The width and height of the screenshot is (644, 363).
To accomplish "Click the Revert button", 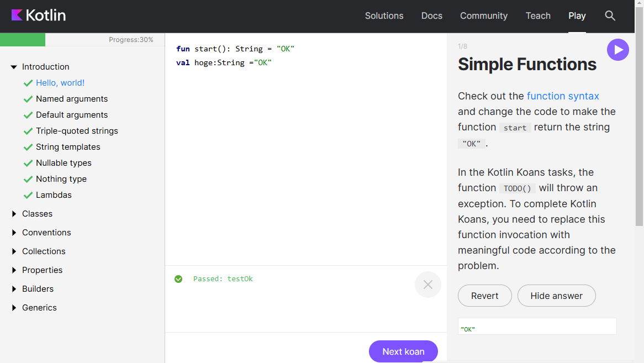I will coord(484,296).
